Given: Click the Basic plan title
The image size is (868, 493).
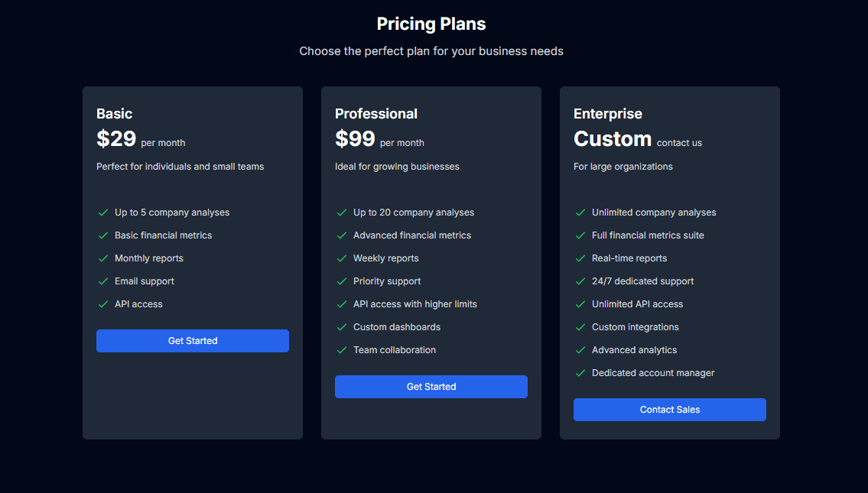Looking at the screenshot, I should point(115,114).
